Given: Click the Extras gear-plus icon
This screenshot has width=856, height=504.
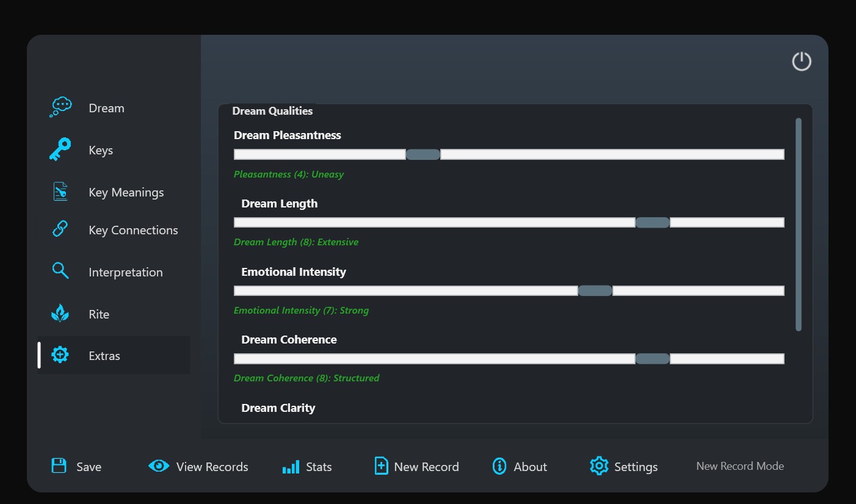Looking at the screenshot, I should point(60,355).
